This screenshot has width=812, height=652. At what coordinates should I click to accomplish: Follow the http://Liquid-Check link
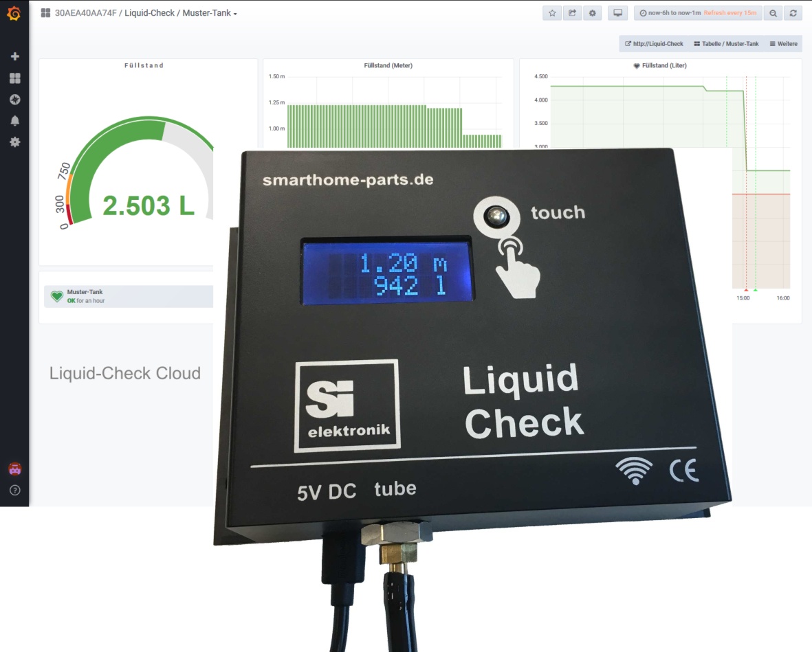(x=654, y=44)
